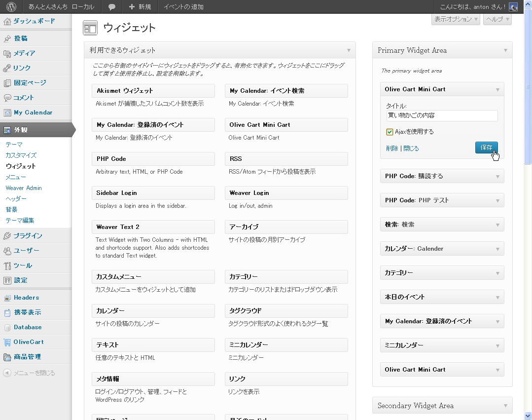
Task: Click the ダッシュボード house icon
Action: pyautogui.click(x=7, y=21)
